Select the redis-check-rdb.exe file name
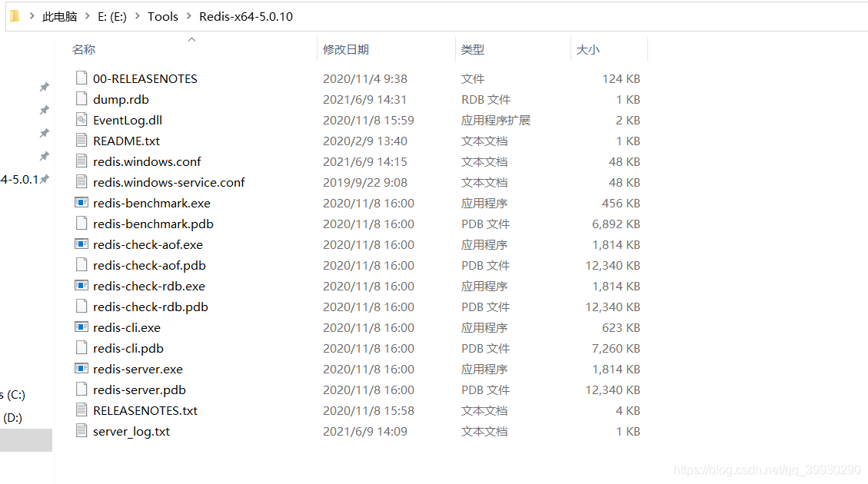The width and height of the screenshot is (868, 484). pyautogui.click(x=149, y=286)
